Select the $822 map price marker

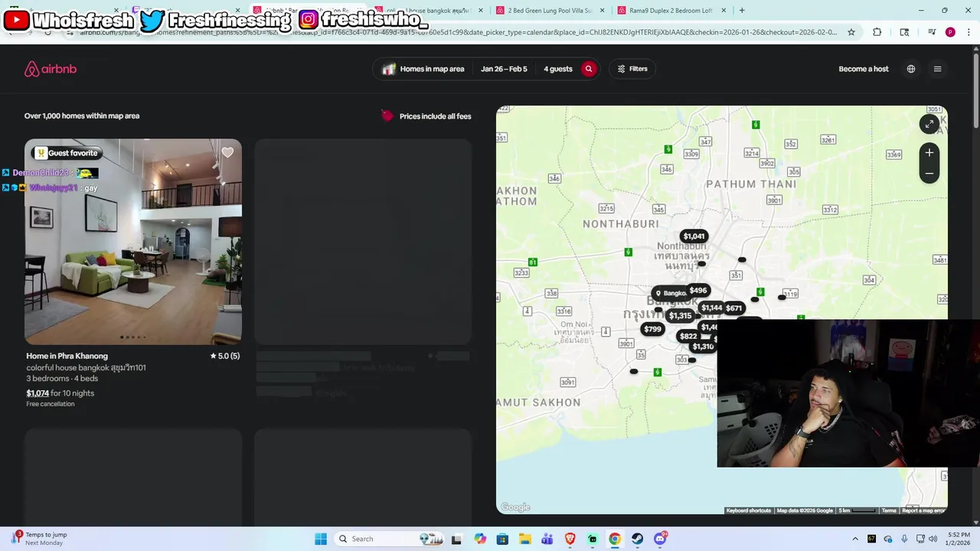(688, 336)
